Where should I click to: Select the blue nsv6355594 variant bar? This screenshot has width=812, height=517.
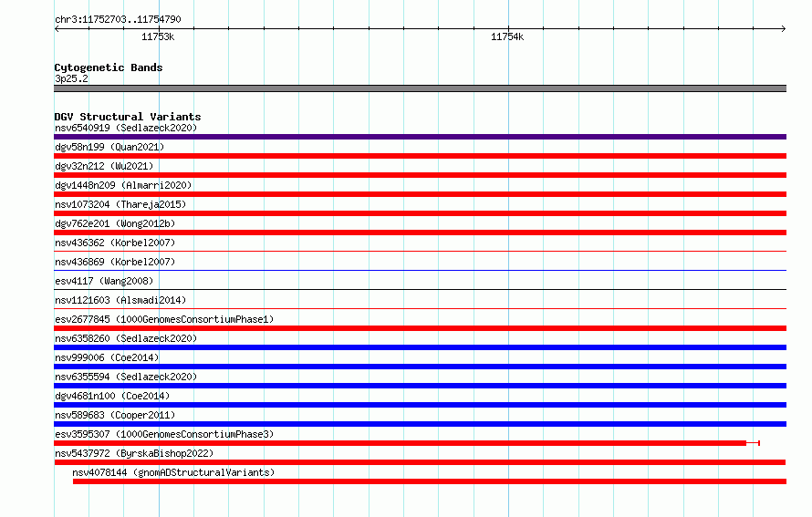click(x=420, y=386)
